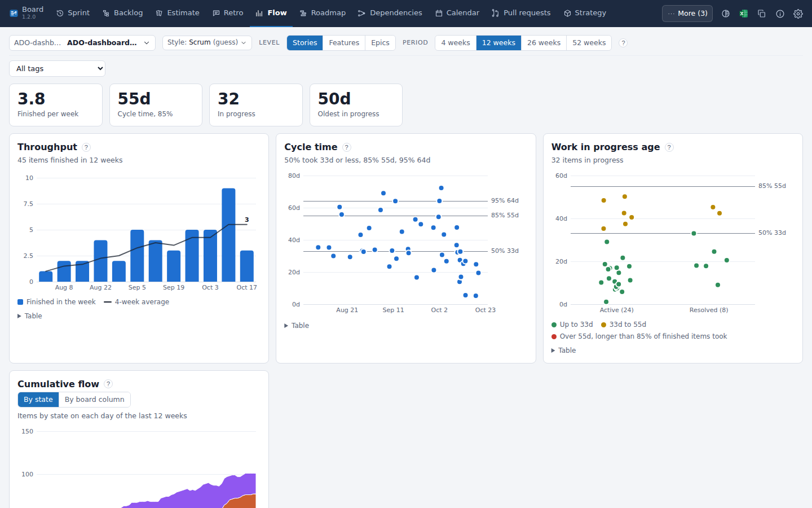
Task: Open the All tags dropdown
Action: coord(58,69)
